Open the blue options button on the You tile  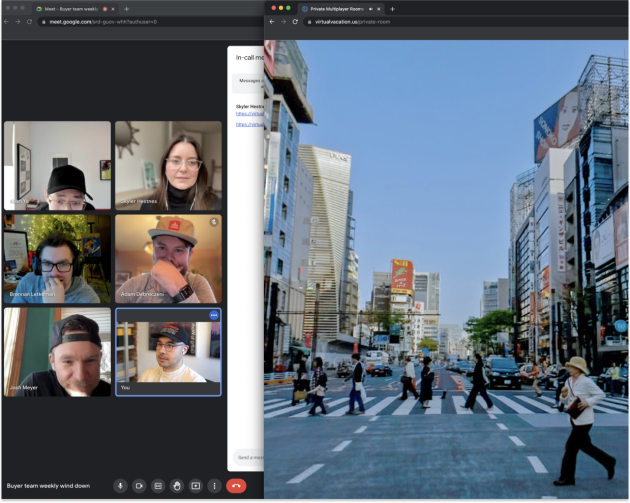point(214,315)
